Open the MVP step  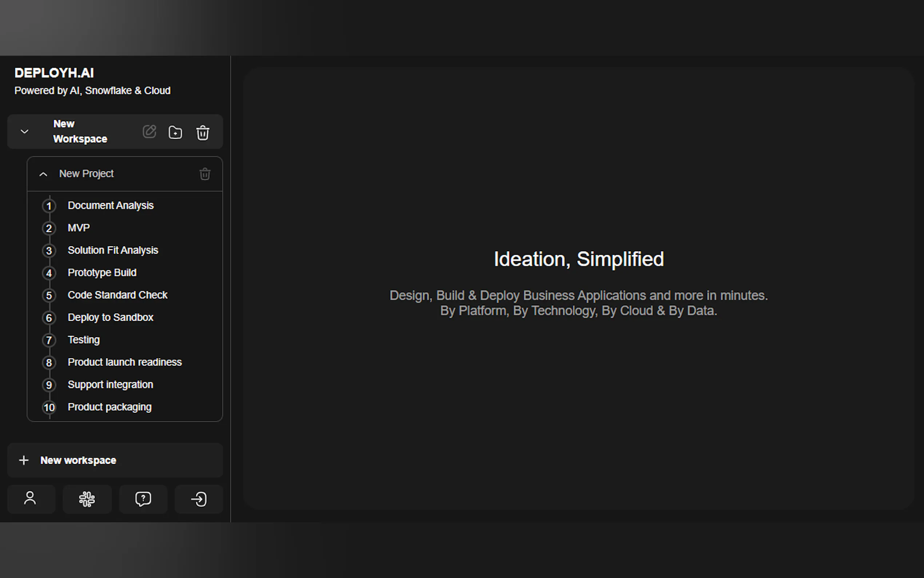tap(79, 228)
